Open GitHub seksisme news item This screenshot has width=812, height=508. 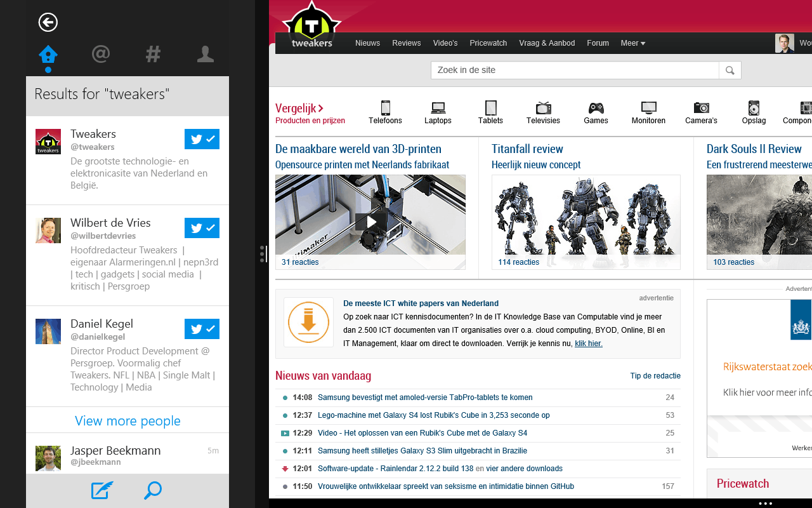[x=446, y=486]
